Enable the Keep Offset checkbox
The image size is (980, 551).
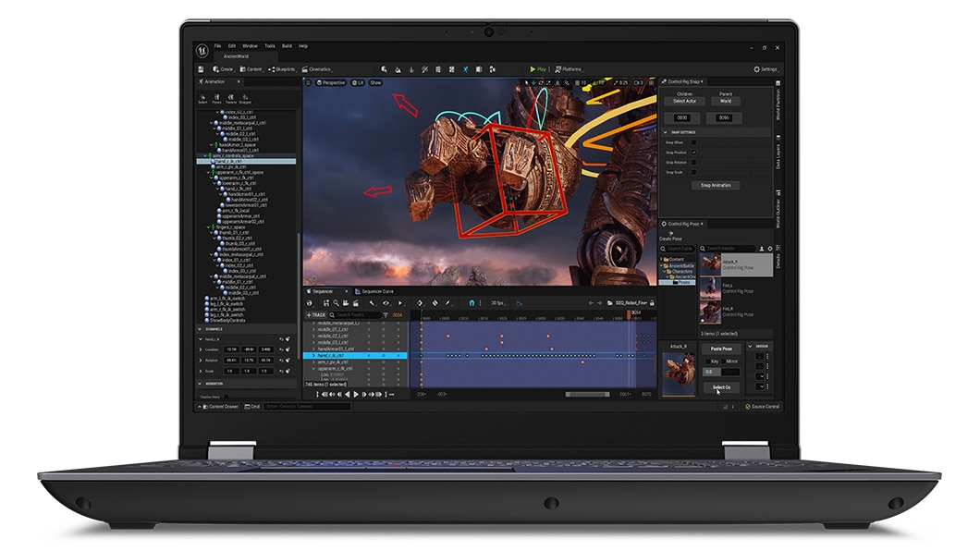click(693, 142)
